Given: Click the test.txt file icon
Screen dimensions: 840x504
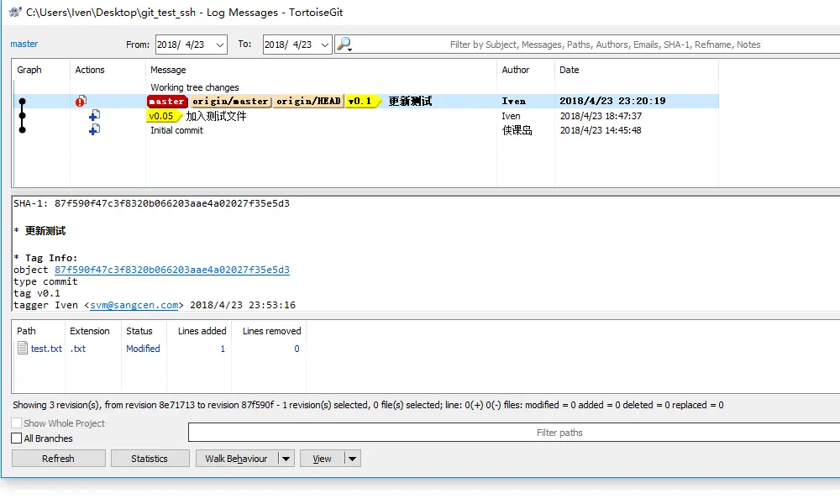Looking at the screenshot, I should coord(23,348).
